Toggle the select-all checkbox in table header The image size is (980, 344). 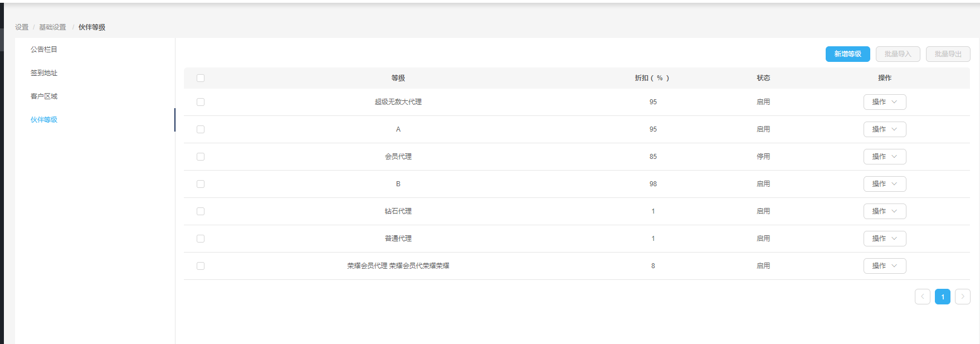point(201,78)
